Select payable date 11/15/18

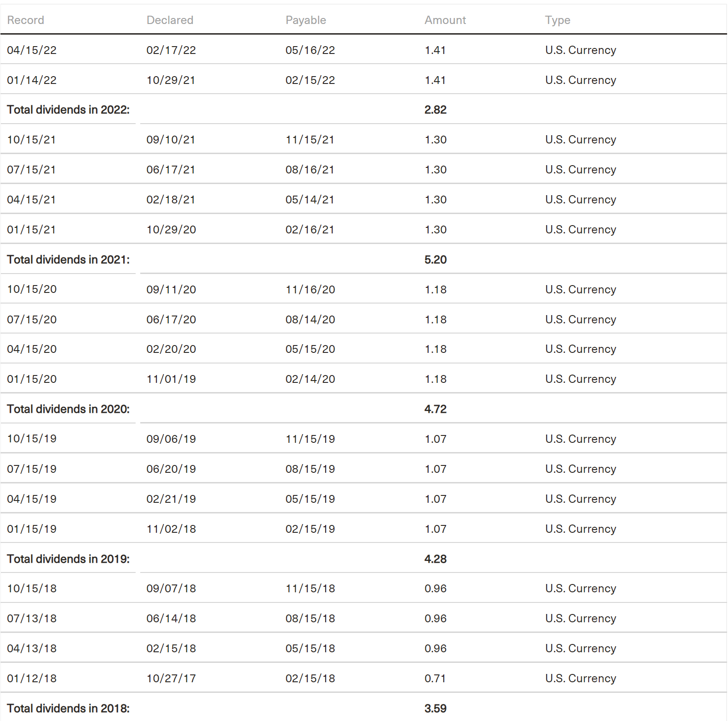point(310,589)
